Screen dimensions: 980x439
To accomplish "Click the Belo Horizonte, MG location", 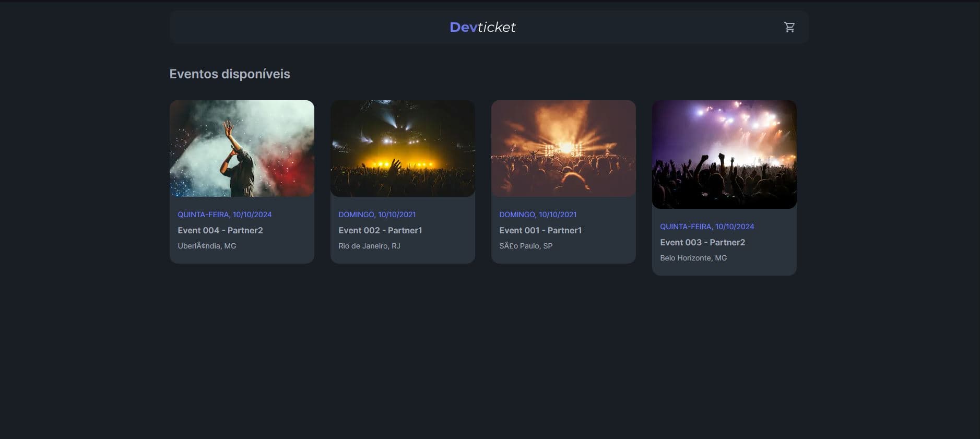I will click(693, 258).
